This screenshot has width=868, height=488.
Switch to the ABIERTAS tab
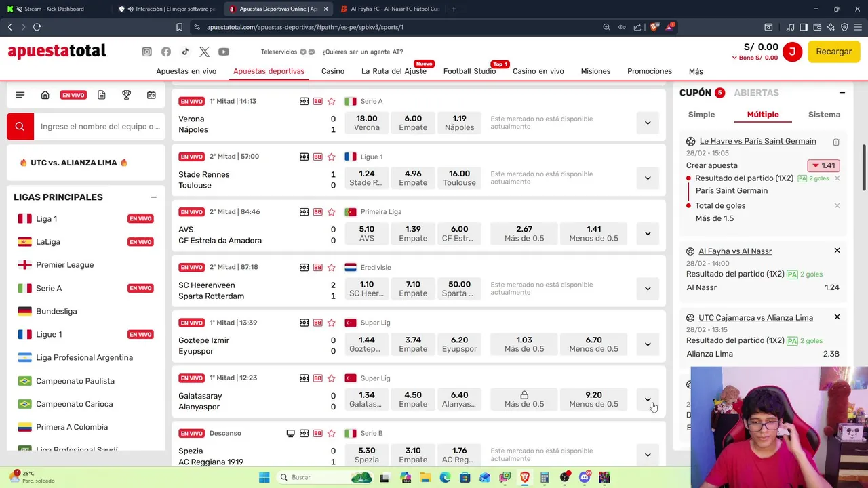click(x=756, y=93)
